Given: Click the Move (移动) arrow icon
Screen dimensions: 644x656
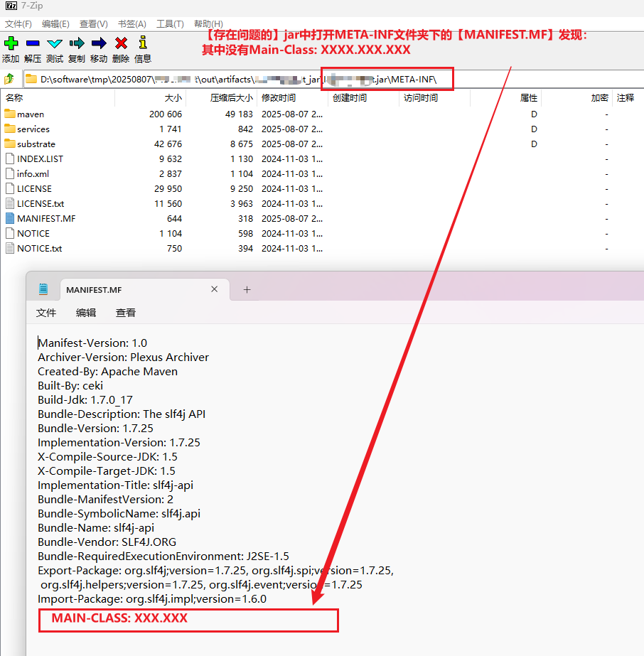Looking at the screenshot, I should 99,43.
